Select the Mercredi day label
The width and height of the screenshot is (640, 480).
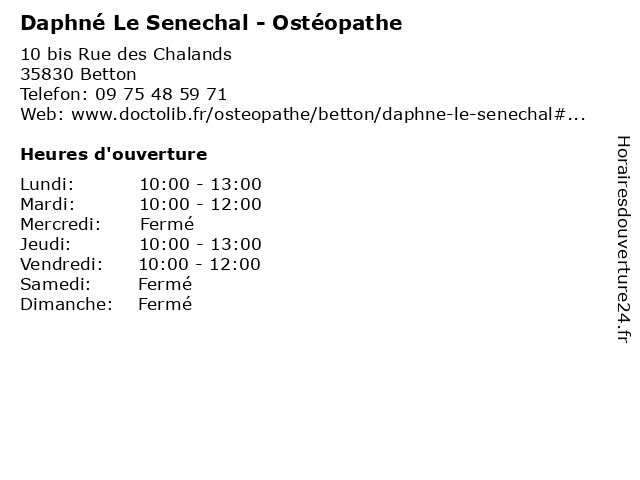(60, 224)
